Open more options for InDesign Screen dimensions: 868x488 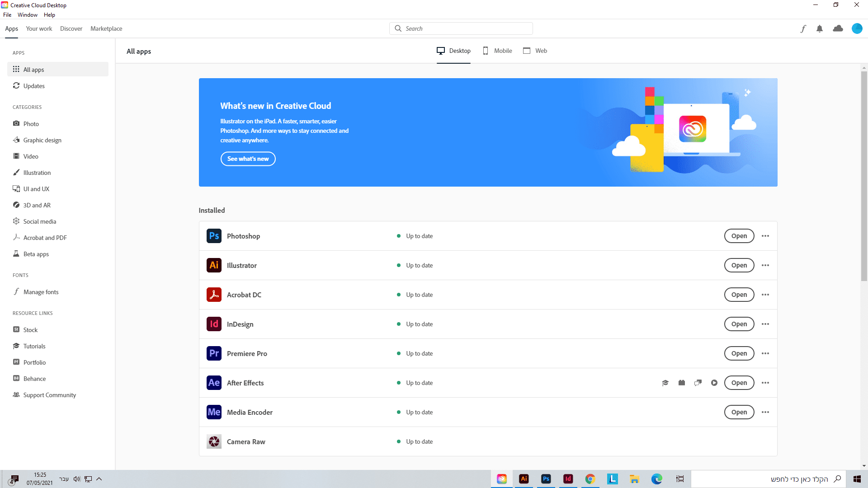coord(765,324)
